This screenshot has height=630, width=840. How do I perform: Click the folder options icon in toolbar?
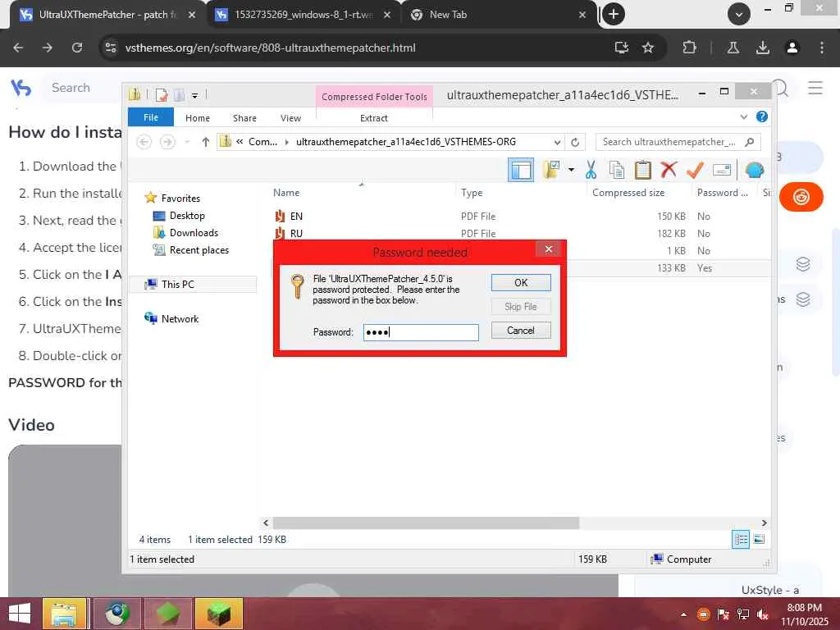pos(551,171)
